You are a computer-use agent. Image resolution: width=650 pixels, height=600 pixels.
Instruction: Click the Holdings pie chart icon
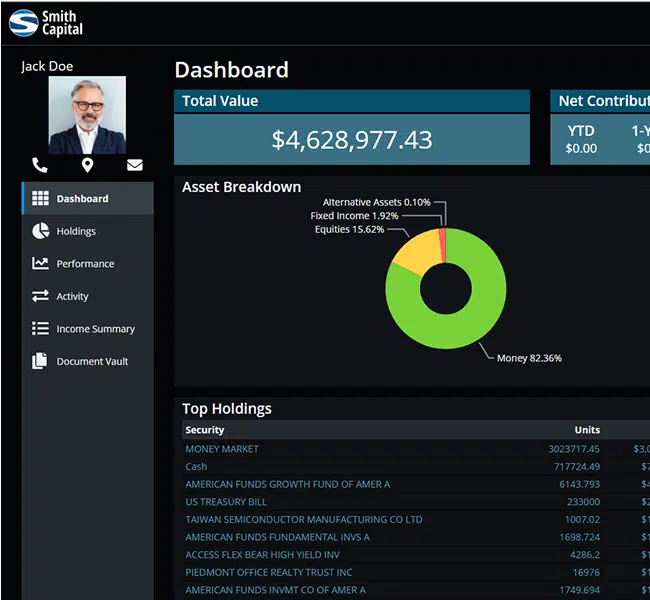click(x=40, y=231)
